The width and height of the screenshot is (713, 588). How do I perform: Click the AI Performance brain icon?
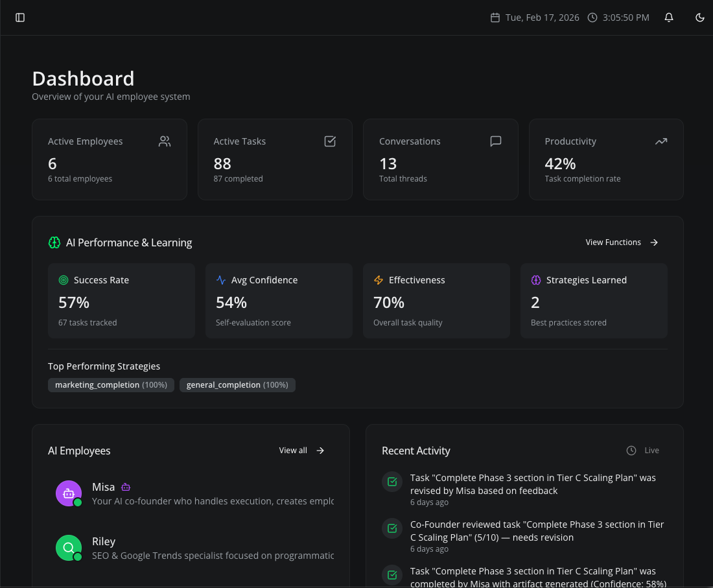tap(54, 242)
